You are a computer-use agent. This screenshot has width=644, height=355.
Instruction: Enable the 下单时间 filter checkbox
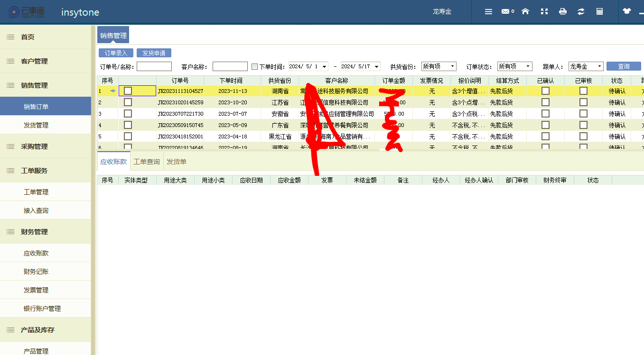click(255, 67)
